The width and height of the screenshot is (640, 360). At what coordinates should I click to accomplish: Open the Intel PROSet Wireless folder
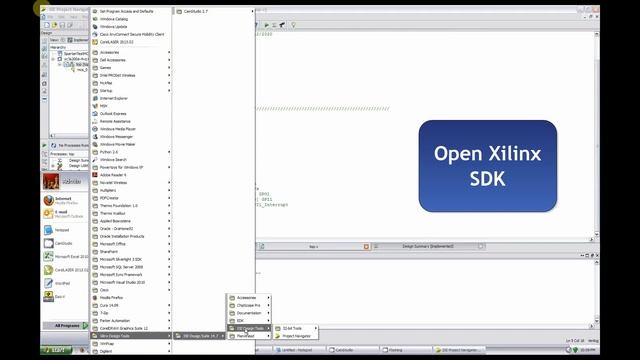(131, 75)
